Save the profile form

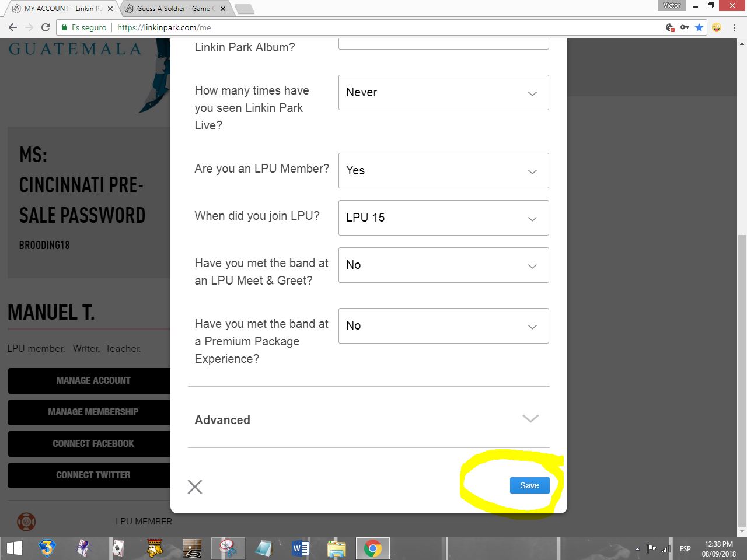(x=529, y=485)
